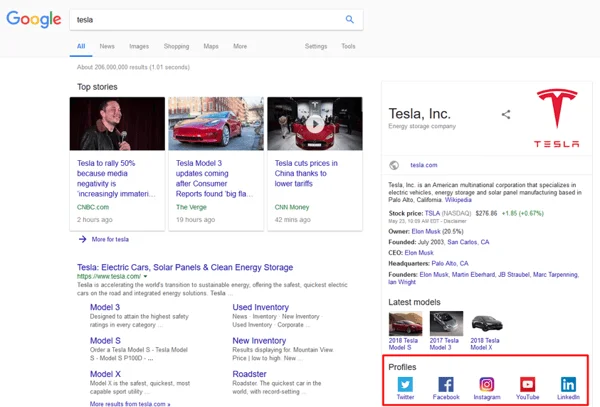
Task: Click Elon Musk in the Owner row
Action: coord(426,231)
